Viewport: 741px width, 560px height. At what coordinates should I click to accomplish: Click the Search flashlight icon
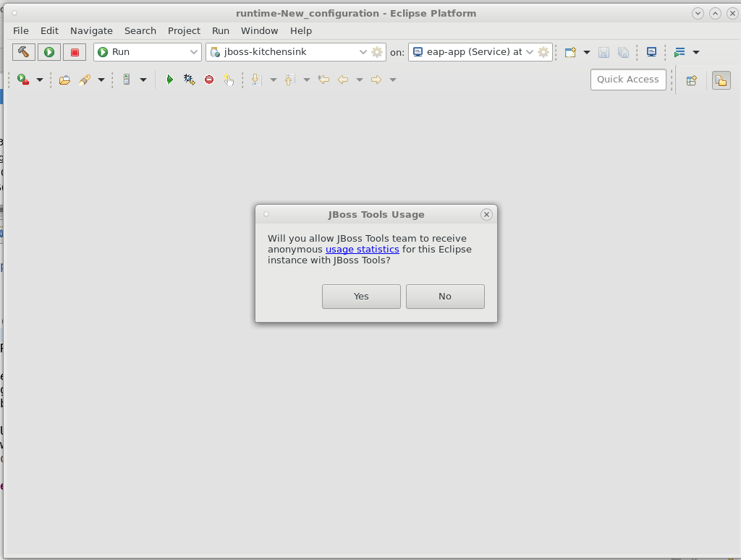[85, 80]
